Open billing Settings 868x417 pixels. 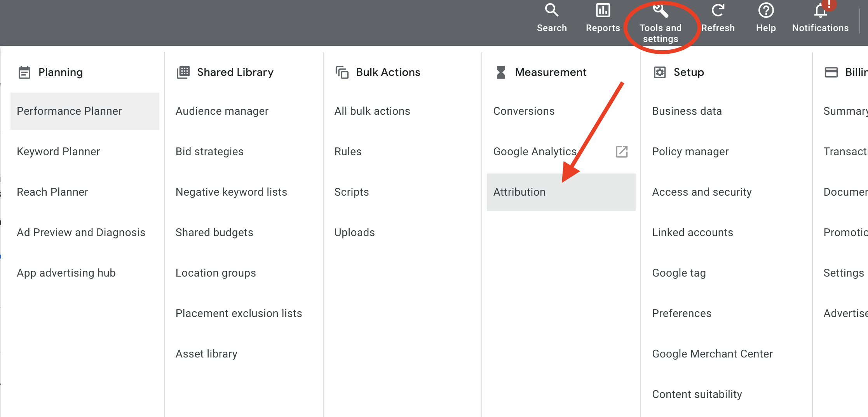844,273
